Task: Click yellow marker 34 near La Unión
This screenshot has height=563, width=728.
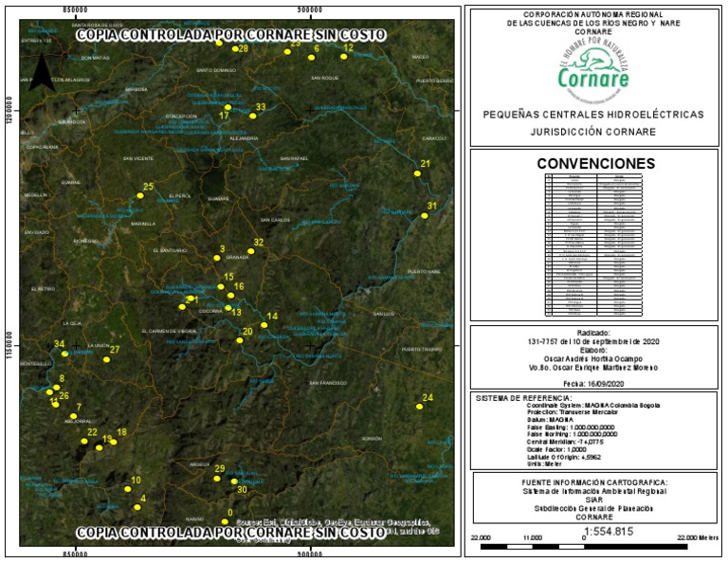Action: coord(65,354)
